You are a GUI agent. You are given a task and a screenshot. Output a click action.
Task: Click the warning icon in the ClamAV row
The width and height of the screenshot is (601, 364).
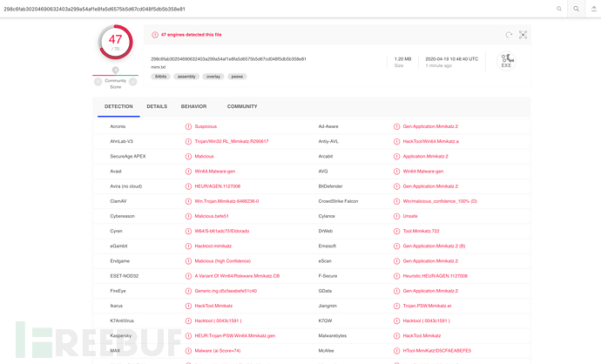(188, 201)
